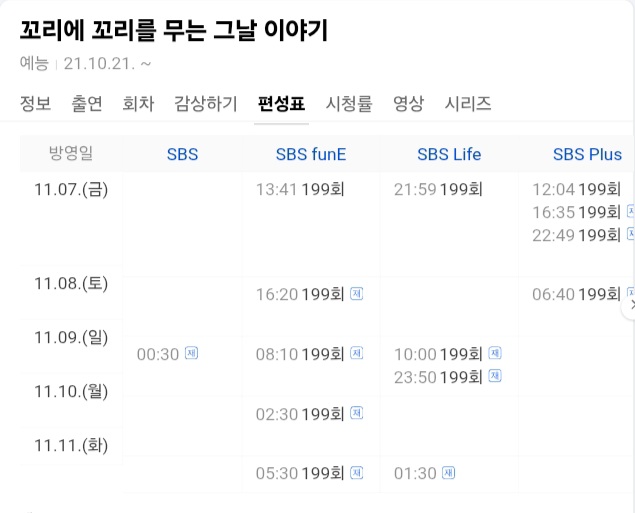Click the rerun badge next to 23:50 199회
The height and width of the screenshot is (513, 635).
495,376
